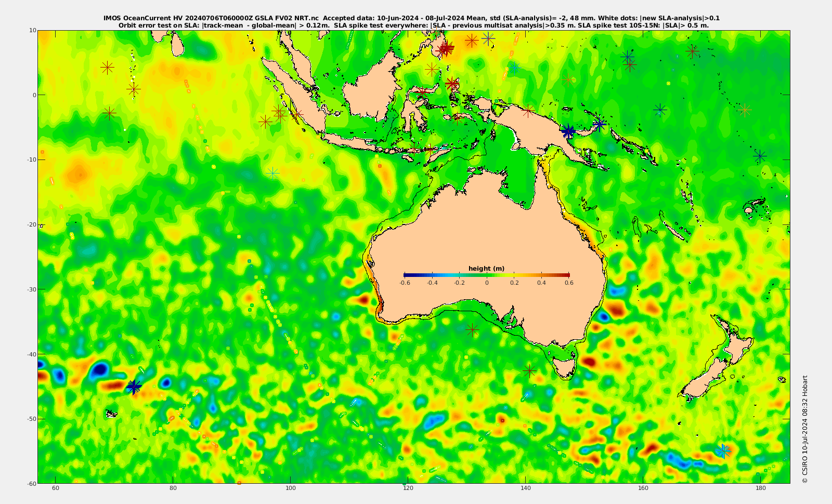Click the orange star near 178E just south of equator
832x504 pixels.
pos(745,110)
